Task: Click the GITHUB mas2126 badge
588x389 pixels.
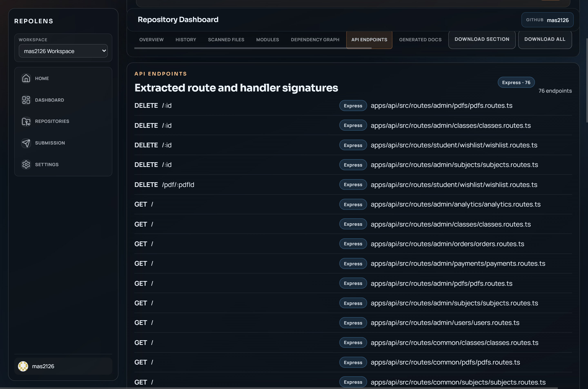Action: click(x=547, y=20)
